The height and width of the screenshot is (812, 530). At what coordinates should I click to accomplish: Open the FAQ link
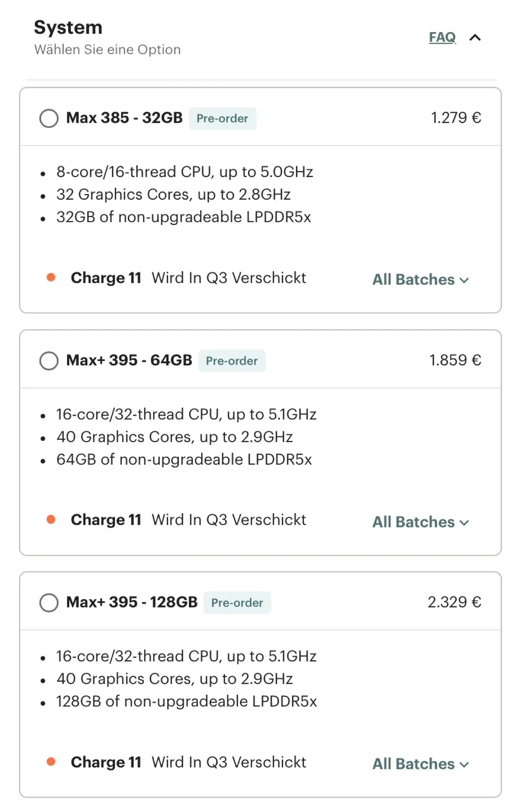coord(442,38)
